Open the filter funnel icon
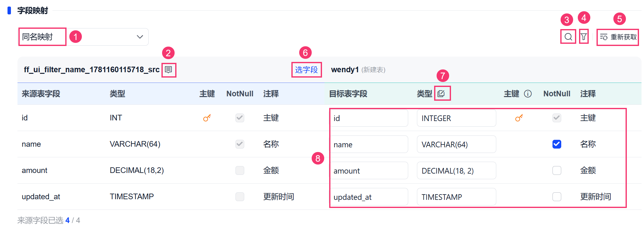This screenshot has width=644, height=233. [x=583, y=37]
